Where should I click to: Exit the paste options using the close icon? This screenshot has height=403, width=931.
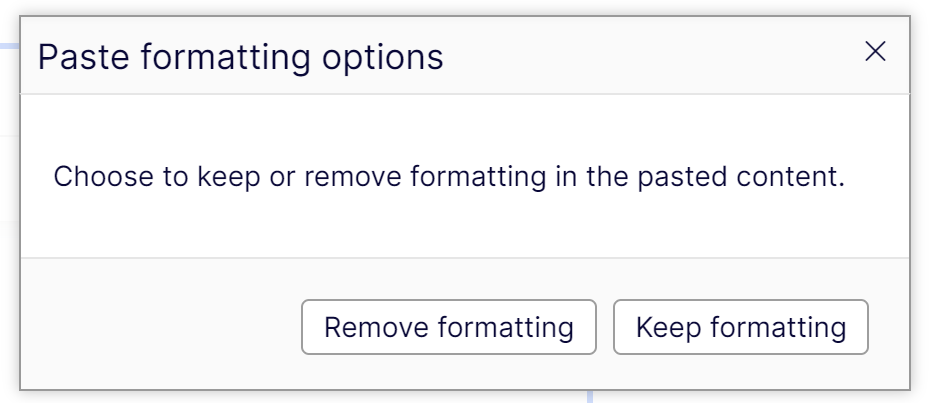(x=875, y=52)
